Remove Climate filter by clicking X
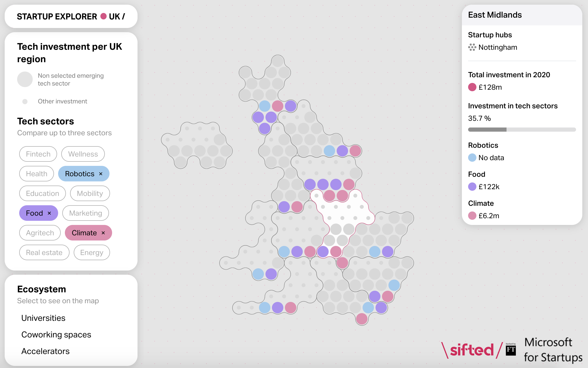588x368 pixels. (103, 233)
